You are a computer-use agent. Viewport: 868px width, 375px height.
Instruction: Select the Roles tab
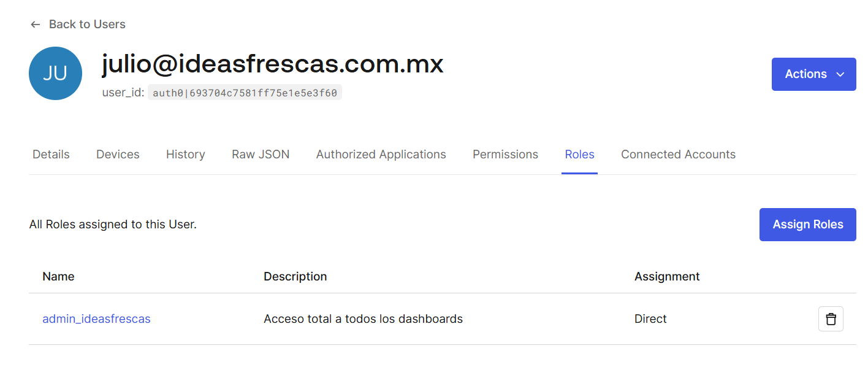(579, 155)
